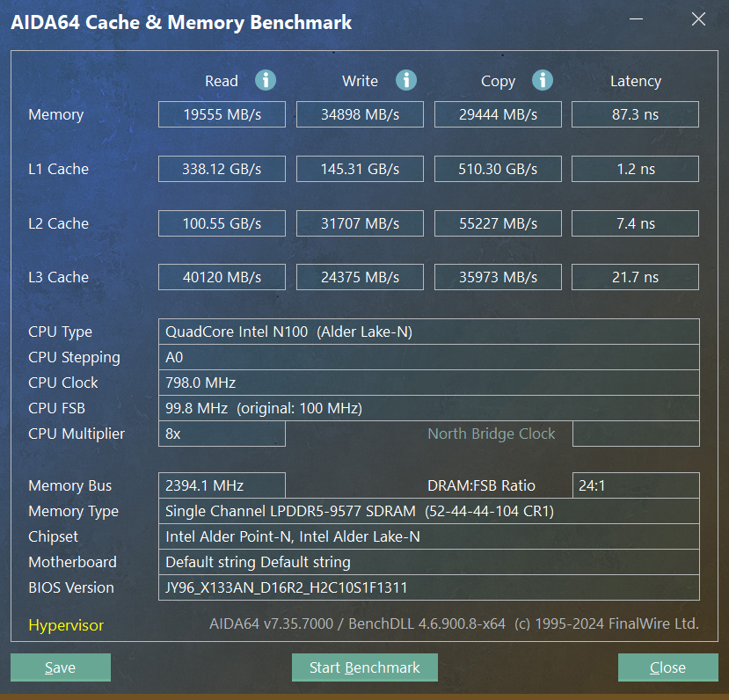Click the Close button at bottom right
Viewport: 729px width, 700px height.
coord(667,667)
